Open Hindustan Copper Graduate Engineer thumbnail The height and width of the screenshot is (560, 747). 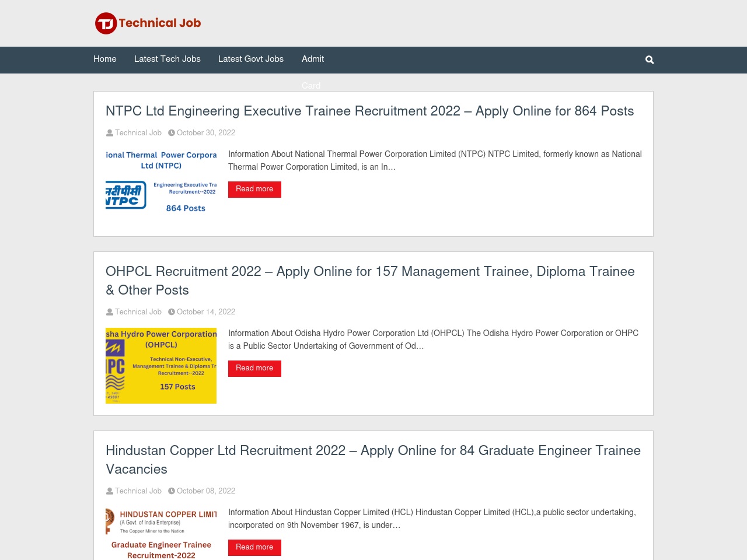161,533
